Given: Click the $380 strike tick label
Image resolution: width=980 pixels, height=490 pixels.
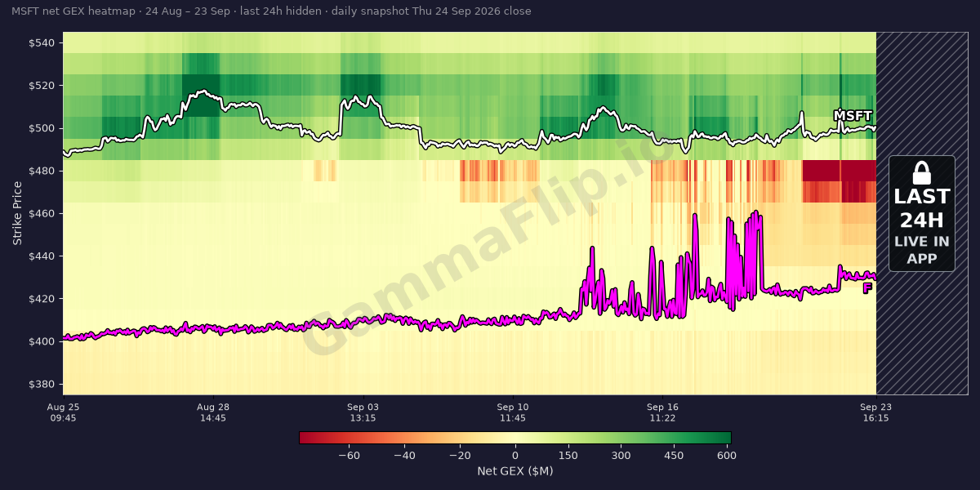Looking at the screenshot, I should pyautogui.click(x=41, y=384).
